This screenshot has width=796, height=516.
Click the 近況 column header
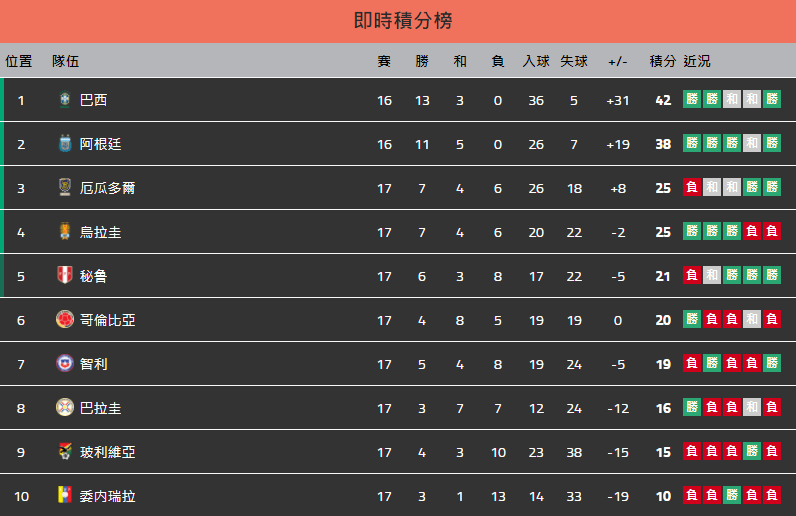tap(696, 61)
